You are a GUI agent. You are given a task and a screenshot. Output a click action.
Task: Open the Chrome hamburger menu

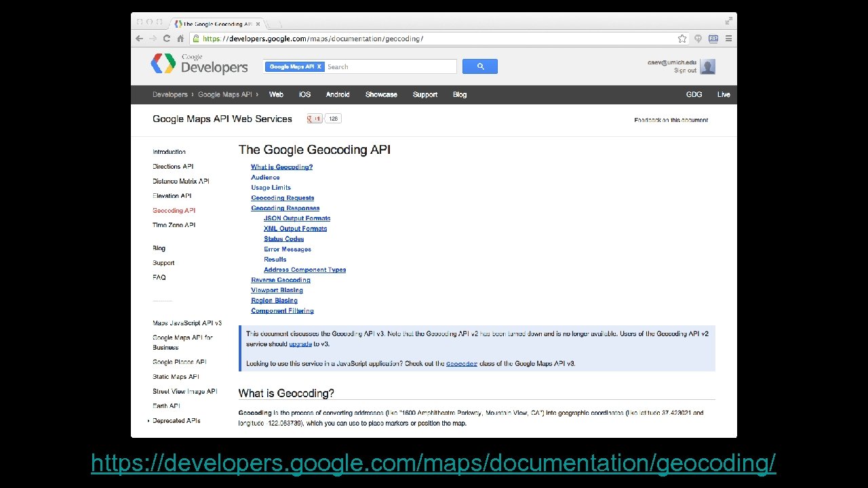tap(728, 39)
